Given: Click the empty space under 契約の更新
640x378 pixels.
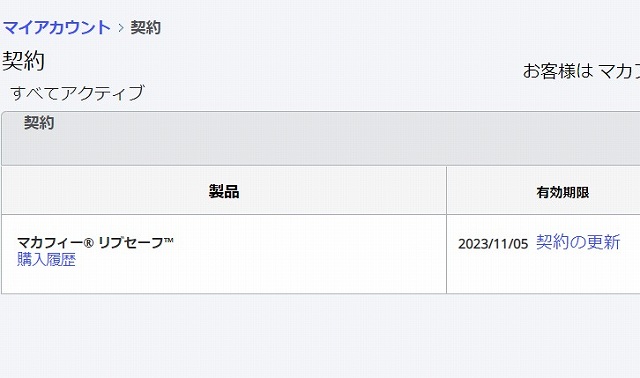Looking at the screenshot, I should 578,272.
